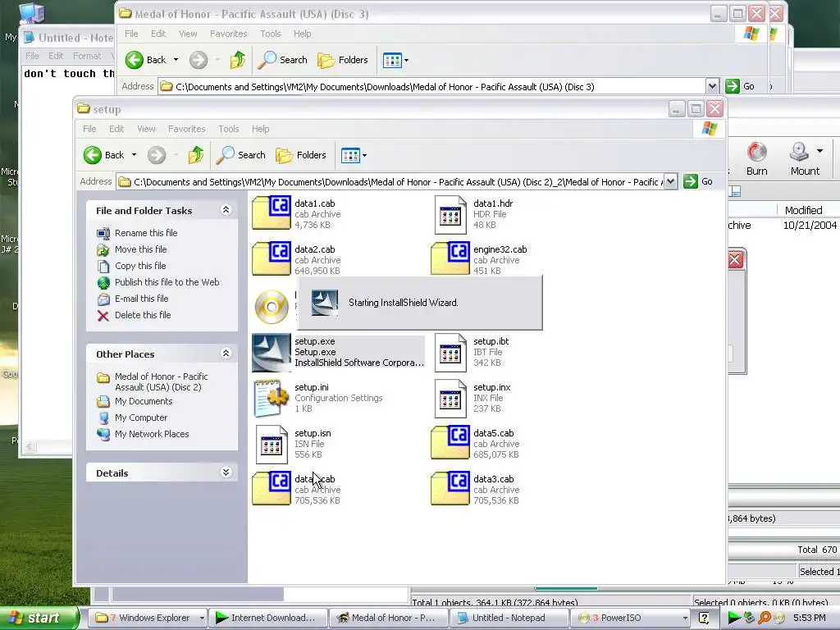Click Folders in Disc 3 window toolbar

click(343, 60)
